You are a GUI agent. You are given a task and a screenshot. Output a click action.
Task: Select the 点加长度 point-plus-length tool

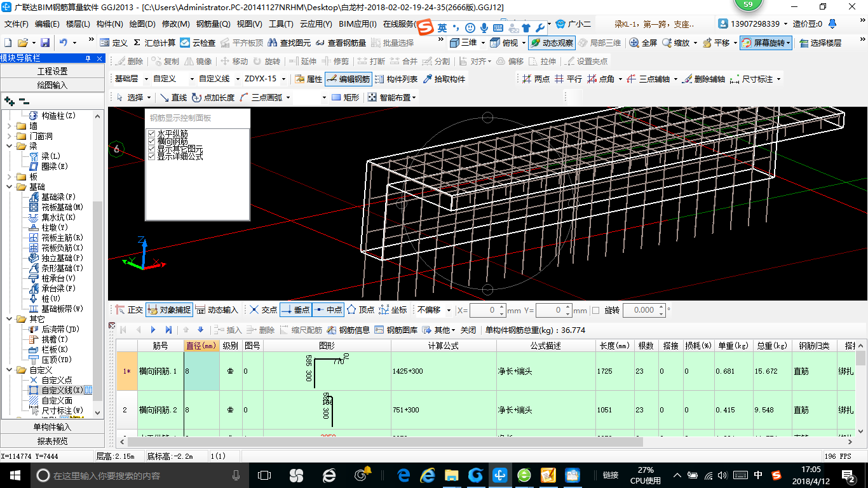(213, 97)
